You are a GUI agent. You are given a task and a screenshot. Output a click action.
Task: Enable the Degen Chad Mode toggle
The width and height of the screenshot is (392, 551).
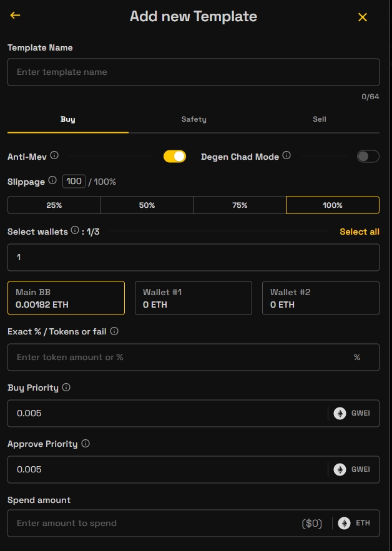coord(368,157)
